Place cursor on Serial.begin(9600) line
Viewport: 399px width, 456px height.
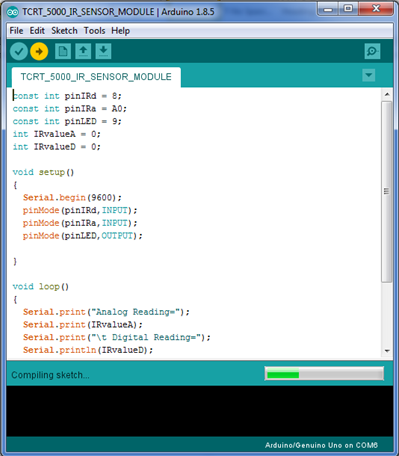(x=72, y=198)
